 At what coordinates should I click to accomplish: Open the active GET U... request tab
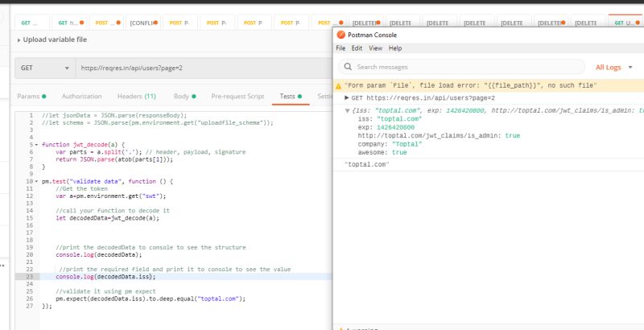(x=625, y=23)
